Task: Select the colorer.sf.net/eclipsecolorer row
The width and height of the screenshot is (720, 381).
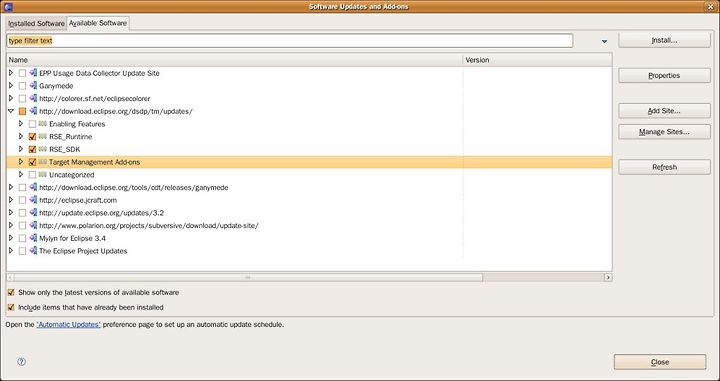Action: click(x=309, y=98)
